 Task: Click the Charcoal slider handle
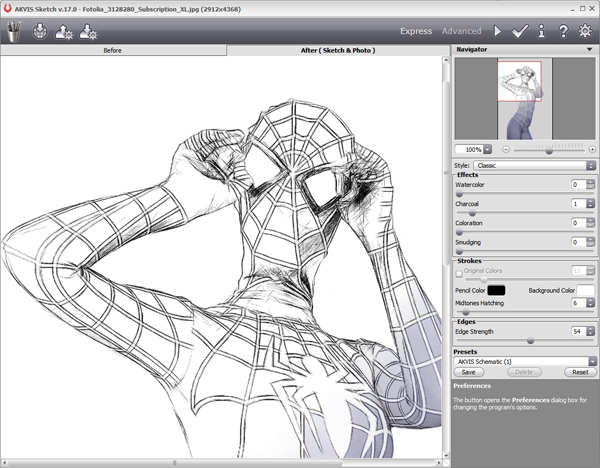472,213
